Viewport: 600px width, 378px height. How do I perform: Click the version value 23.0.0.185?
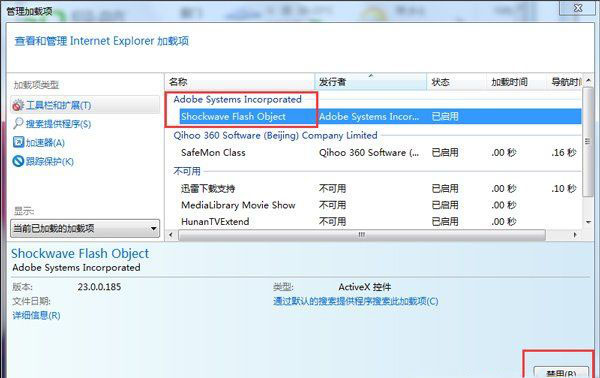(x=99, y=287)
